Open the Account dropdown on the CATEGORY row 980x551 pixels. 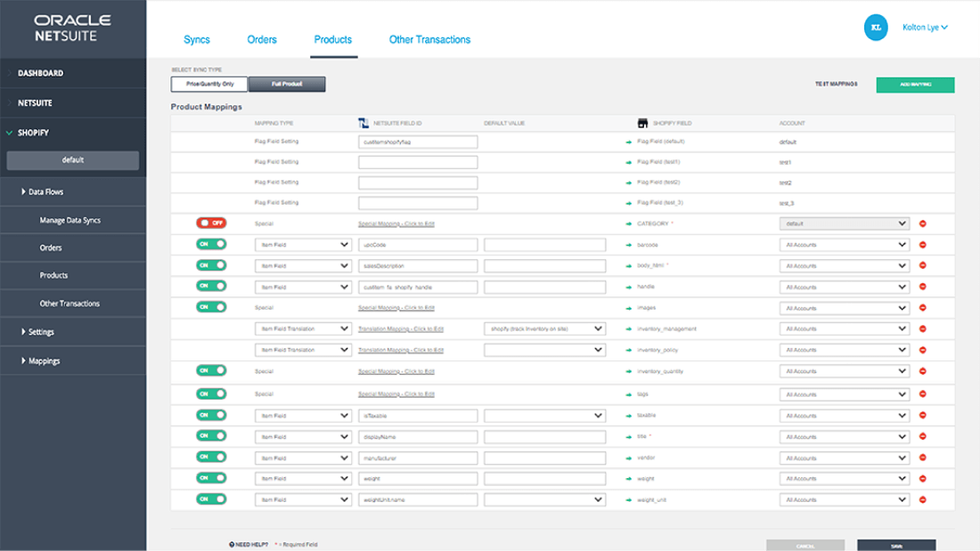point(845,223)
